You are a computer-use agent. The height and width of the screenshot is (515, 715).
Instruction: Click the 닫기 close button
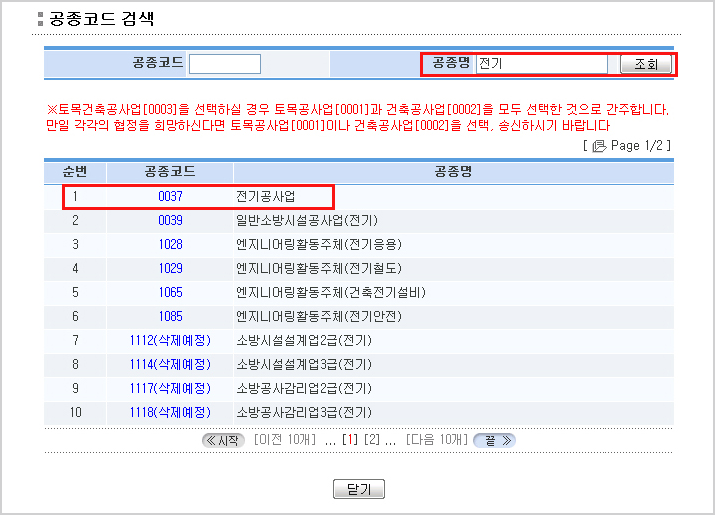click(x=358, y=489)
